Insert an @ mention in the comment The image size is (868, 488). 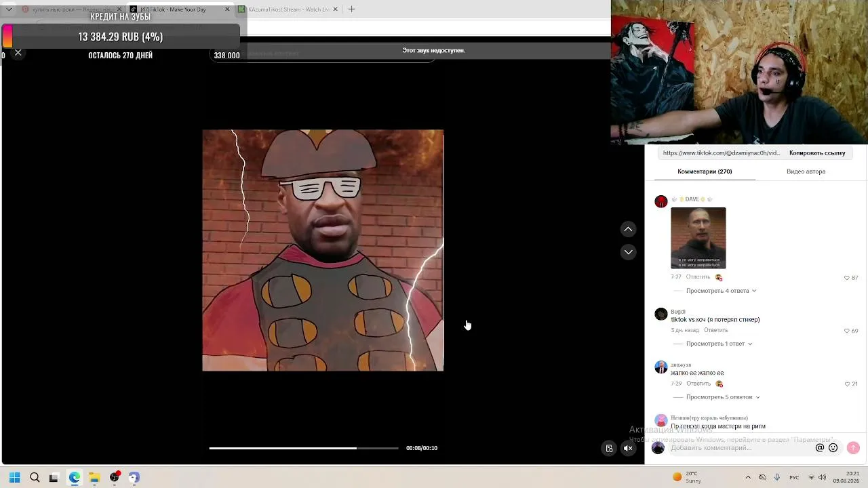[x=820, y=448]
